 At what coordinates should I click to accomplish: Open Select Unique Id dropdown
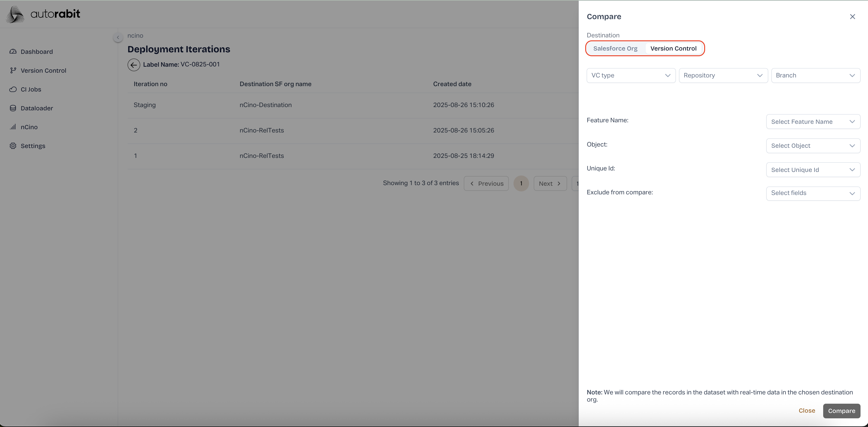coord(813,170)
